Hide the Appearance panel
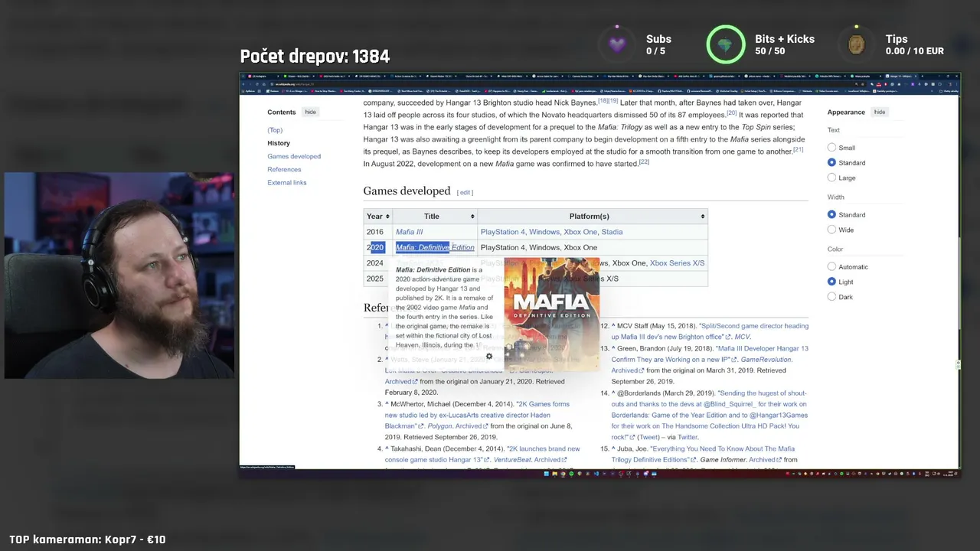This screenshot has width=980, height=551. tap(880, 112)
